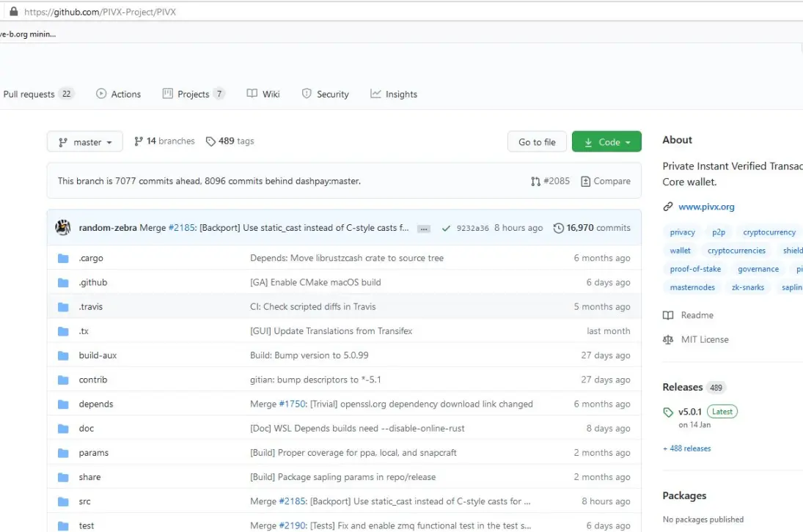This screenshot has height=532, width=803.
Task: Click the Compare link
Action: (x=606, y=181)
